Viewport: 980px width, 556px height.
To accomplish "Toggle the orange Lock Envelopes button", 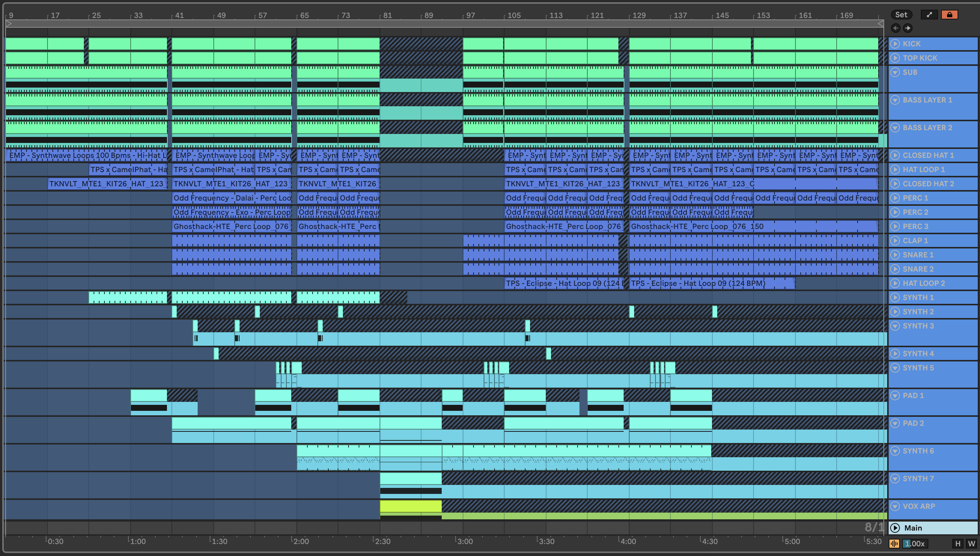I will (949, 15).
